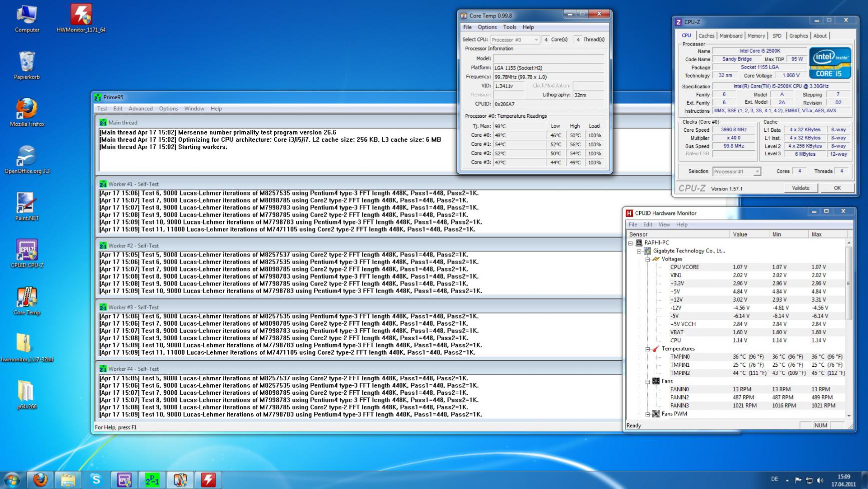Select the Papierkorb recycle bin icon
The height and width of the screenshot is (489, 868).
point(27,66)
